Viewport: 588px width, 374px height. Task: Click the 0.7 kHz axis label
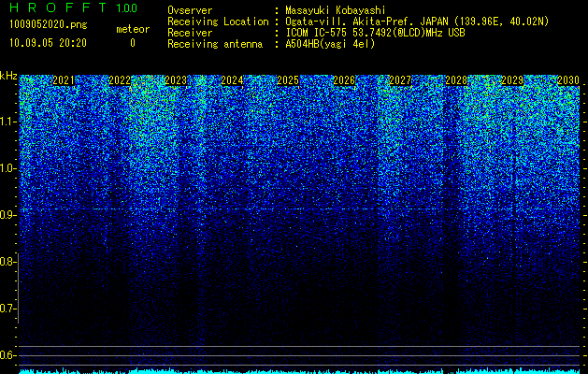7,309
